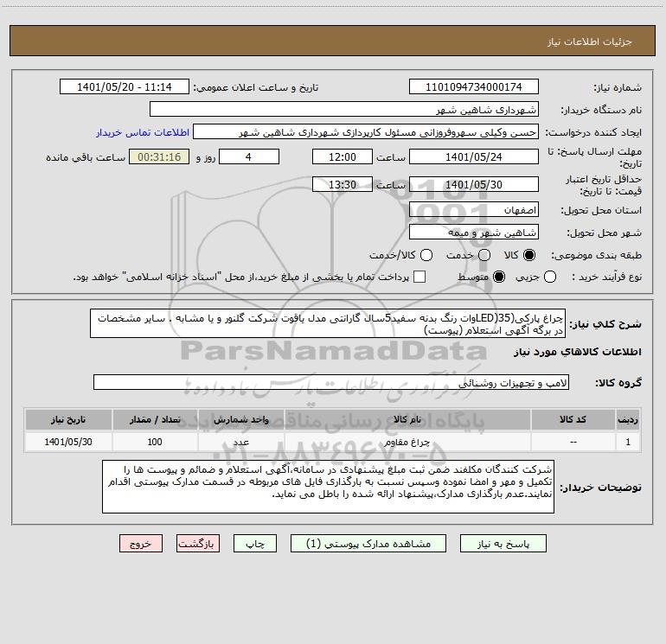The width and height of the screenshot is (666, 644).
Task: Click the کد کالا column header
Action: pyautogui.click(x=573, y=419)
